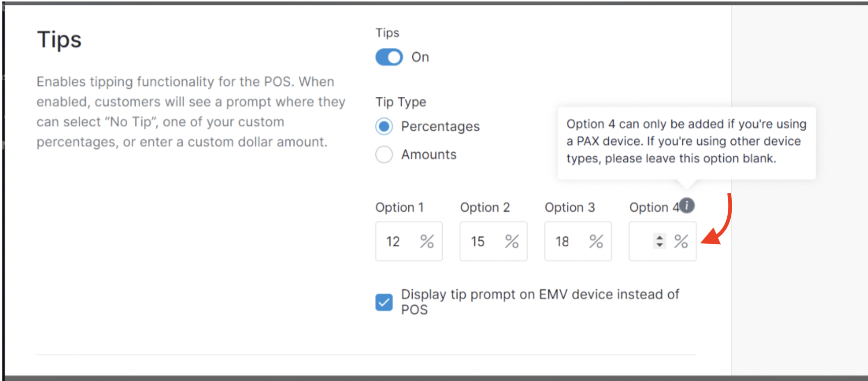Click the percent symbol in Option 1 field

pos(426,241)
